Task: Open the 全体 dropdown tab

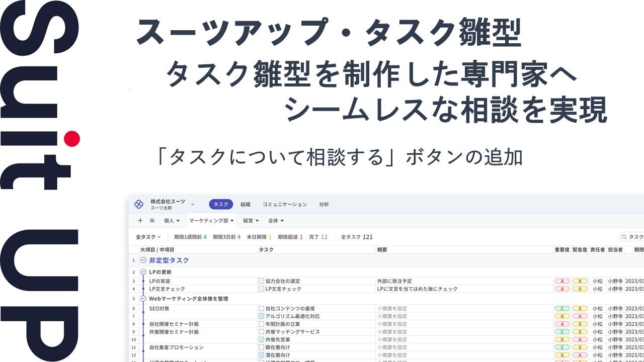Action: click(276, 220)
